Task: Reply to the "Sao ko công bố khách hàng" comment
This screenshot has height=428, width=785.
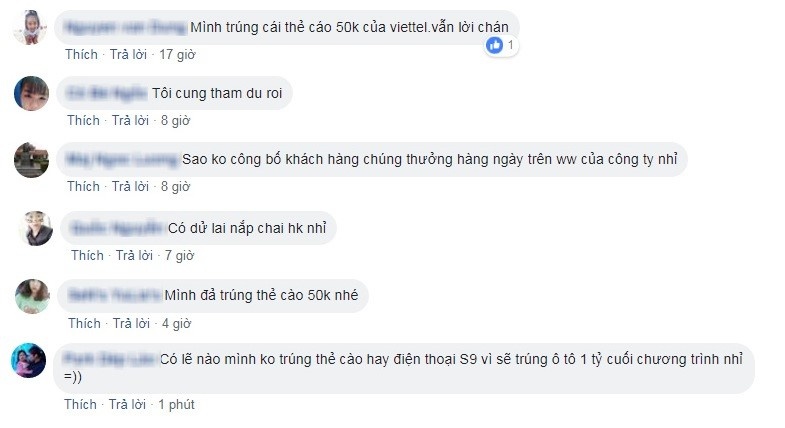Action: 130,187
